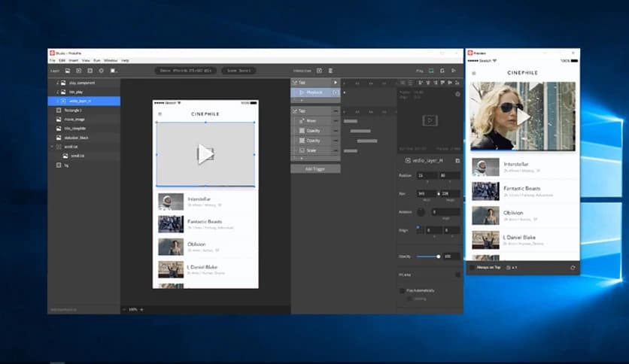This screenshot has height=364, width=629.
Task: Click the rotation dial in properties panel
Action: pyautogui.click(x=421, y=212)
